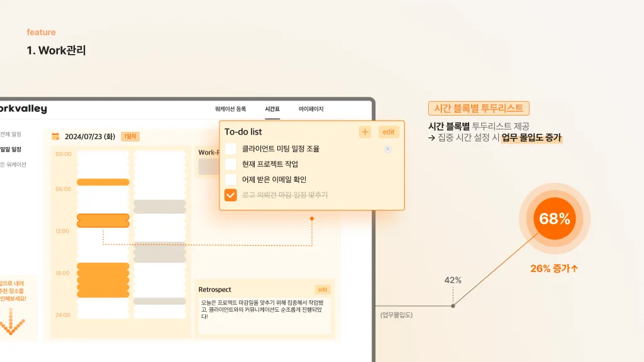The image size is (644, 362).
Task: Click the To-do list title
Action: pyautogui.click(x=243, y=132)
